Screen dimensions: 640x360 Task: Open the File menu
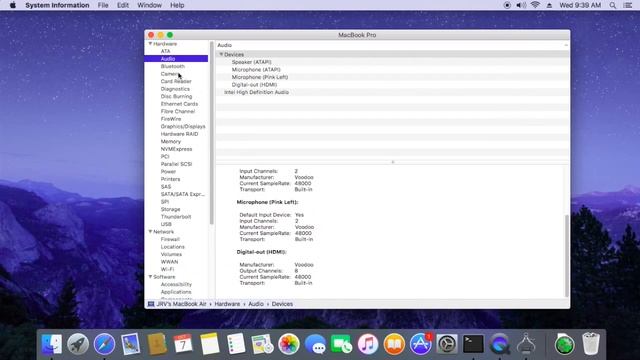click(x=103, y=5)
